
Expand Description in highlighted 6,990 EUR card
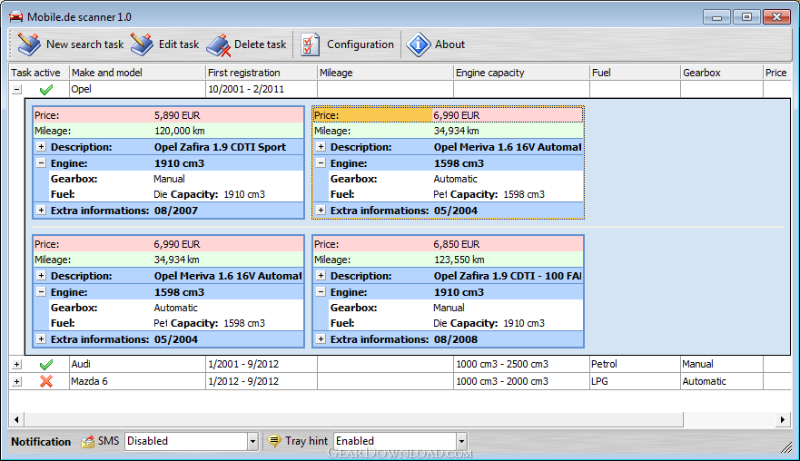coord(320,147)
